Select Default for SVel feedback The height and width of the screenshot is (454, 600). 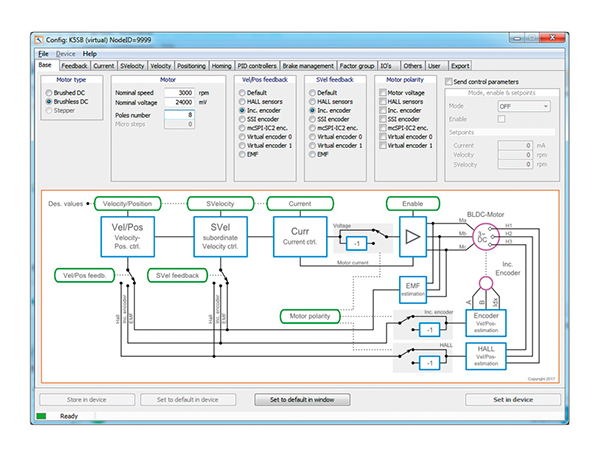tap(312, 93)
